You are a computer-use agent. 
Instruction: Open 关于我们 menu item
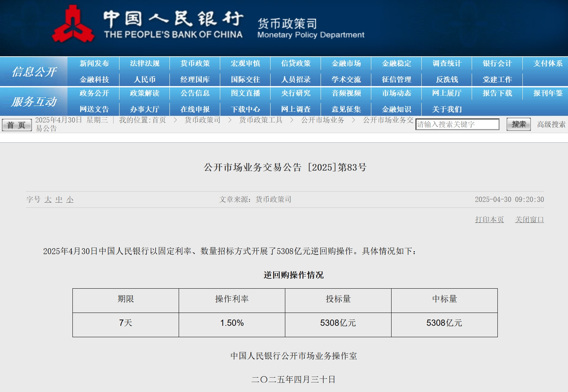point(447,109)
